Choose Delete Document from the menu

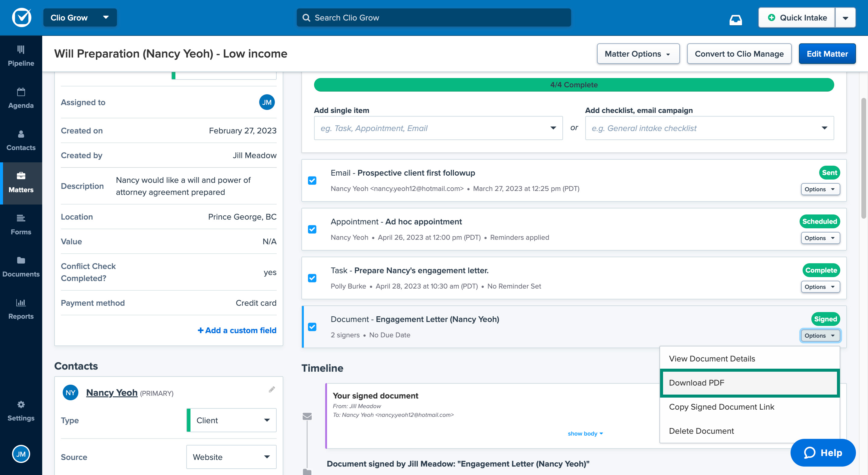[x=749, y=431]
